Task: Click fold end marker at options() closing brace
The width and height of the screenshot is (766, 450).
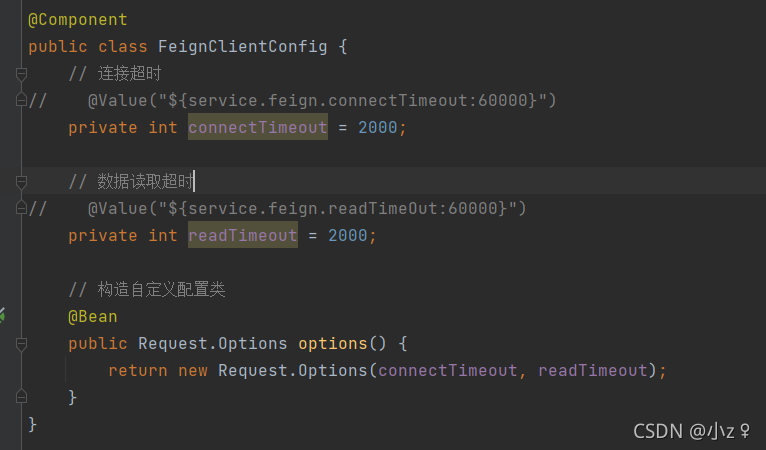Action: point(21,398)
